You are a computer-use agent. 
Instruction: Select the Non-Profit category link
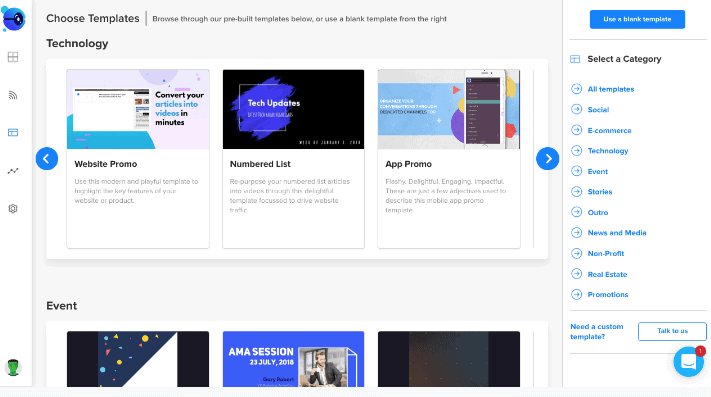point(606,254)
